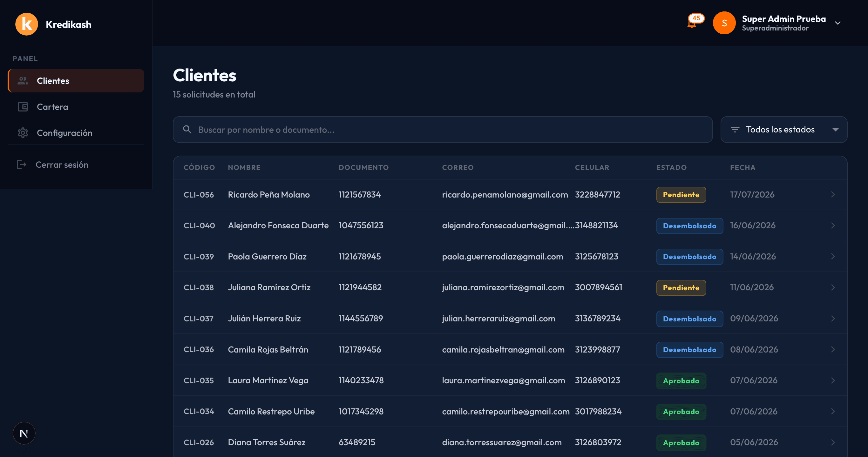Image resolution: width=868 pixels, height=457 pixels.
Task: Click document number 1121678945
Action: click(x=360, y=256)
